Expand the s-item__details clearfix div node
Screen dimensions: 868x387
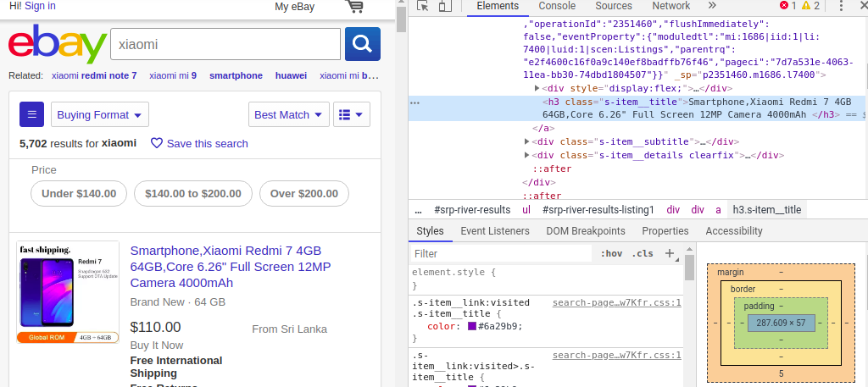(526, 155)
